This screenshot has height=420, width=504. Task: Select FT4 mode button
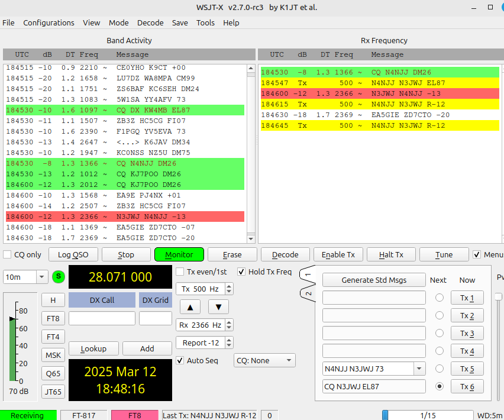coord(53,337)
